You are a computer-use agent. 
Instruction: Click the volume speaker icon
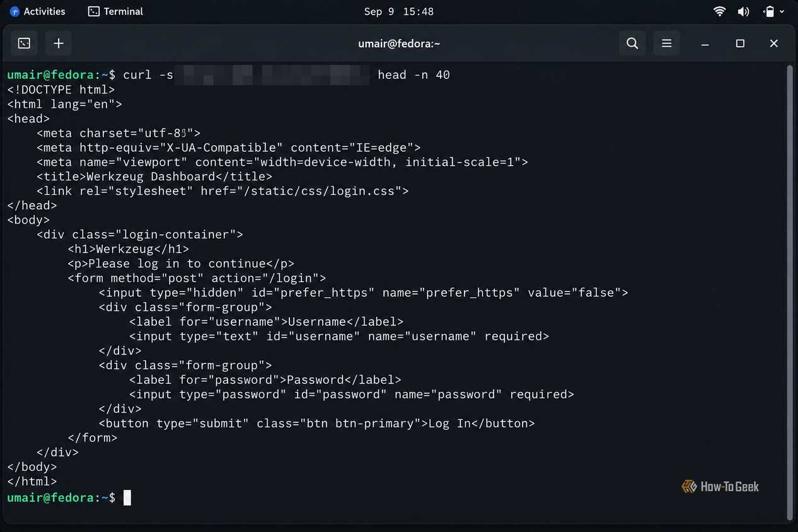point(744,11)
